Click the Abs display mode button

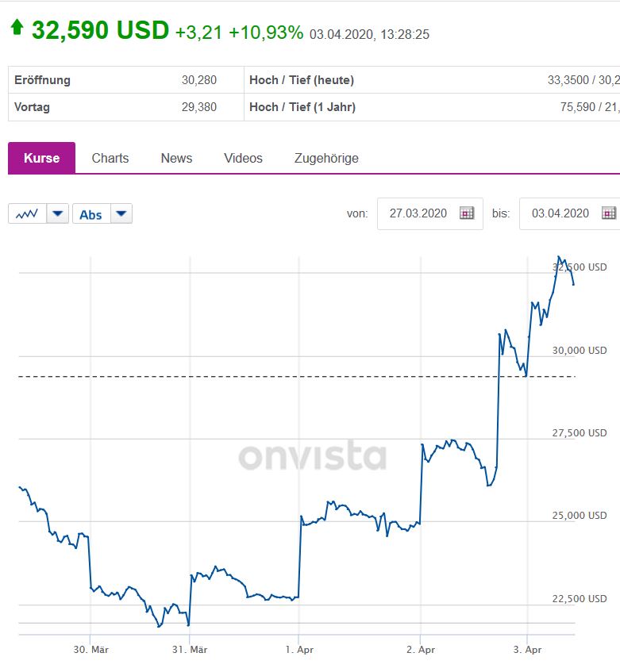pyautogui.click(x=90, y=214)
